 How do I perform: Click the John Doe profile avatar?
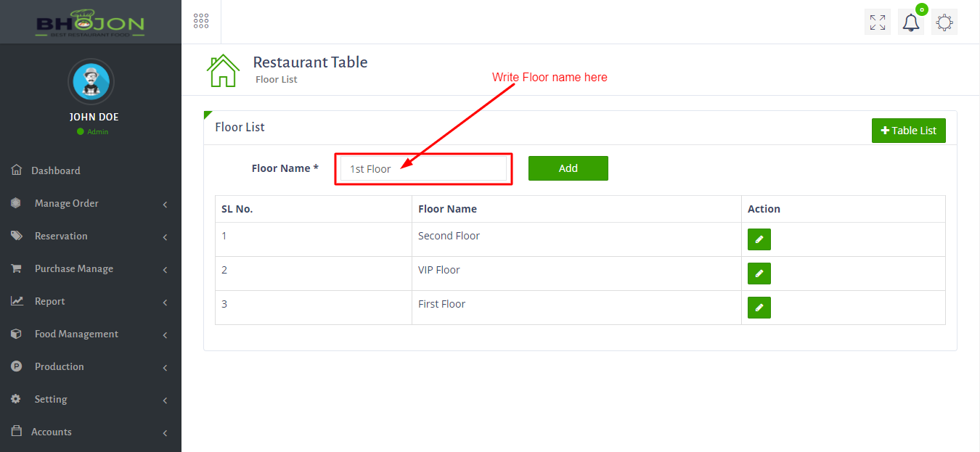(x=91, y=81)
